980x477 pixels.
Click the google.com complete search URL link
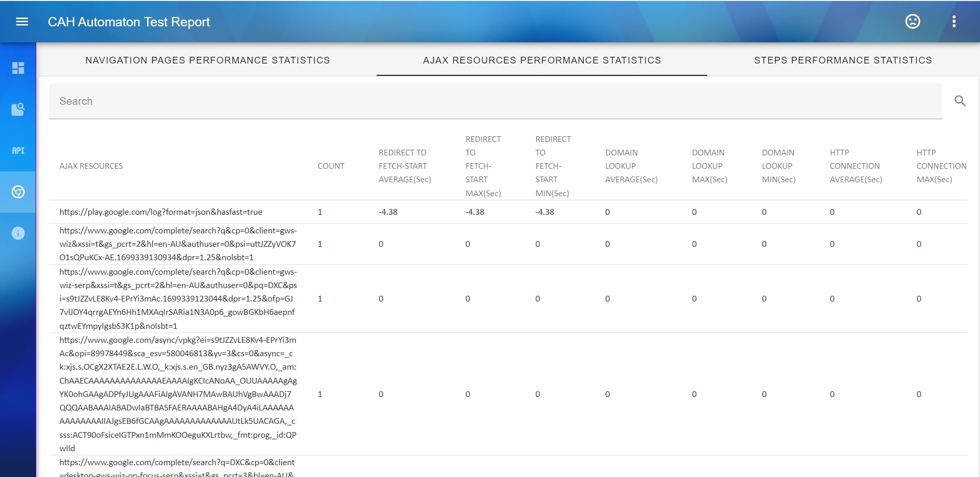178,244
